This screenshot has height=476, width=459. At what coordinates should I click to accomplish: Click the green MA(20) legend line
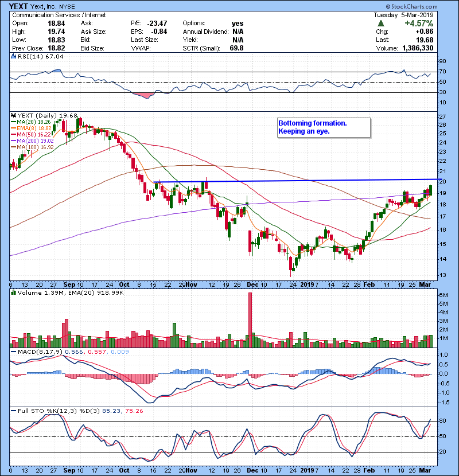tap(15, 122)
